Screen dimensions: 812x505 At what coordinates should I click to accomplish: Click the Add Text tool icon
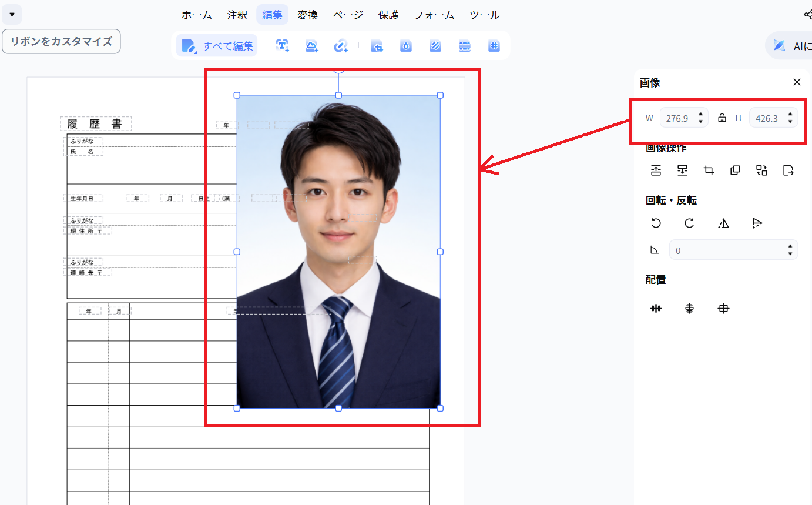[283, 46]
